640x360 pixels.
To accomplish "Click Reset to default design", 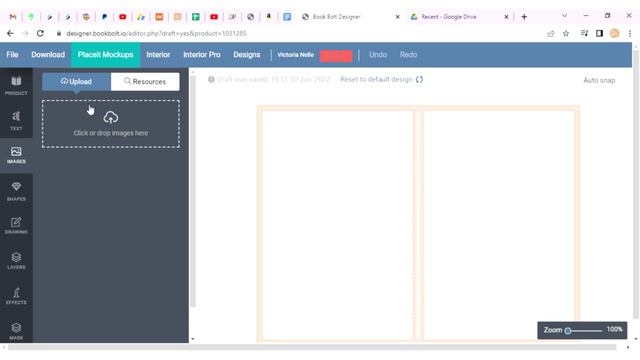I will click(x=376, y=79).
